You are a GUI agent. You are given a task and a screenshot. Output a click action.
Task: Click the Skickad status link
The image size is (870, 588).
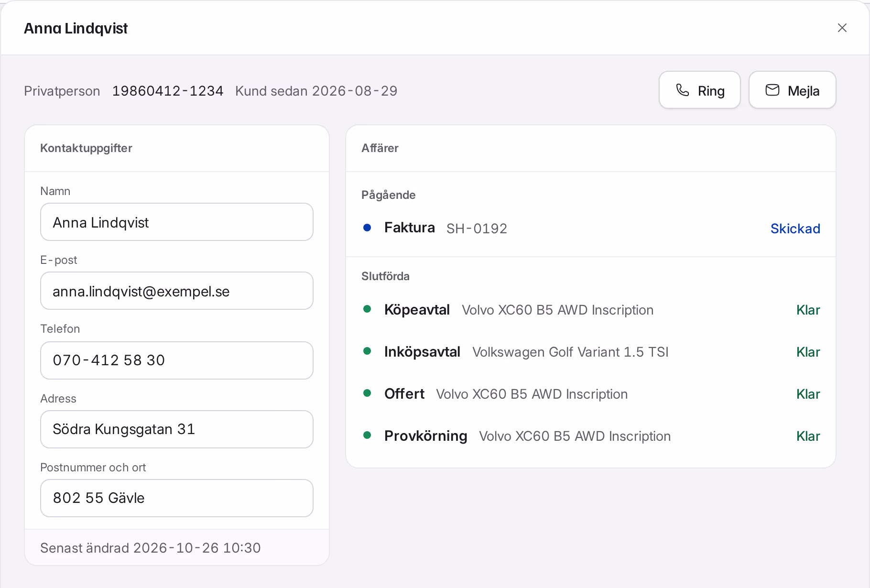tap(795, 229)
